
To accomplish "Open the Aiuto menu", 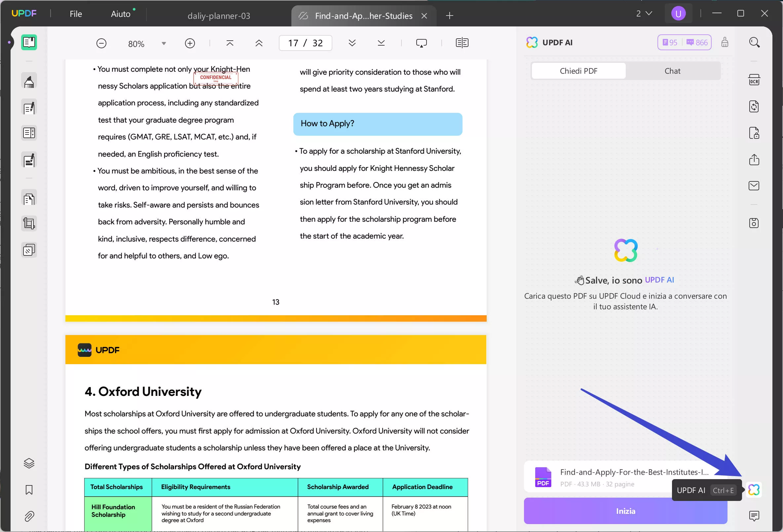I will click(x=121, y=14).
